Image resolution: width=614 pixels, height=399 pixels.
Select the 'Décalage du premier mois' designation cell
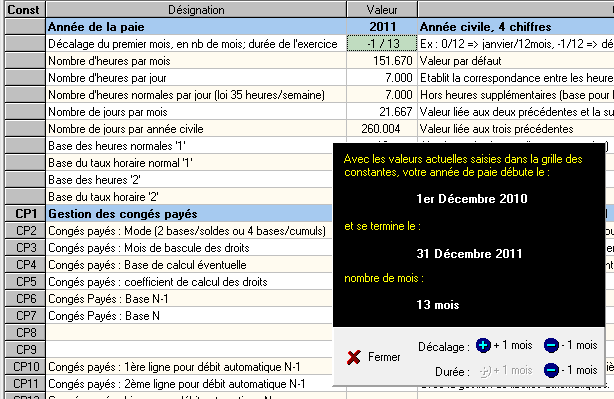pos(196,43)
